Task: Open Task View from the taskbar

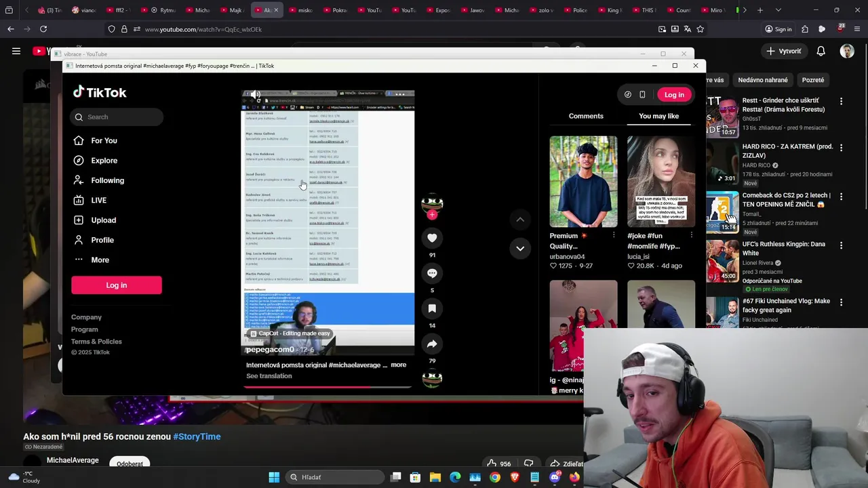Action: (396, 477)
